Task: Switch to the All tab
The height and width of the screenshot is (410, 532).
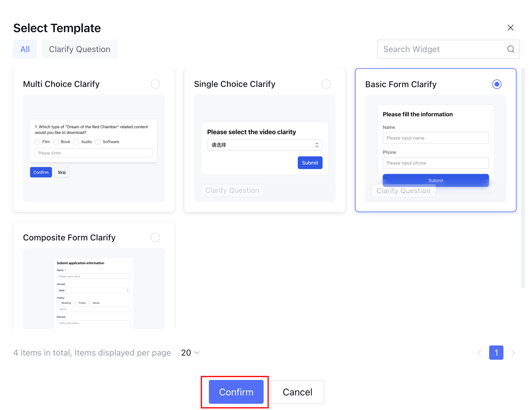Action: pyautogui.click(x=25, y=49)
